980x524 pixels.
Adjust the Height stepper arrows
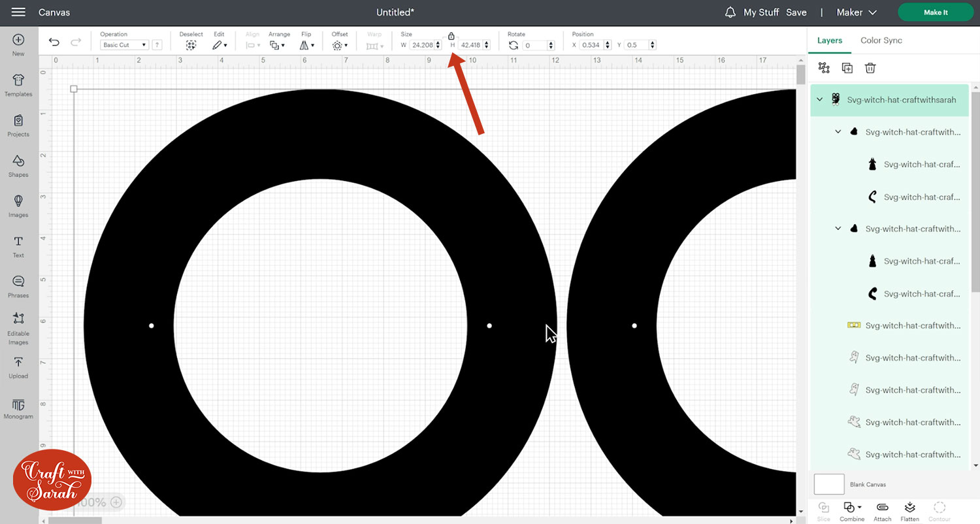pyautogui.click(x=487, y=45)
